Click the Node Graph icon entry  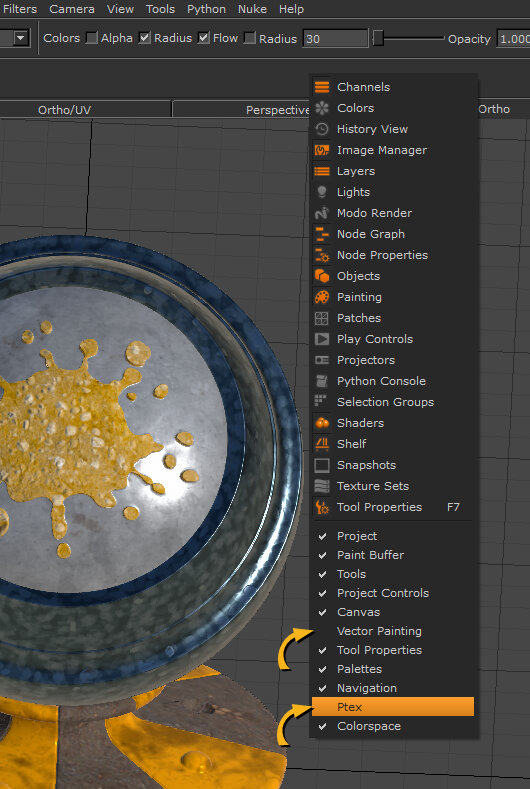pyautogui.click(x=322, y=234)
